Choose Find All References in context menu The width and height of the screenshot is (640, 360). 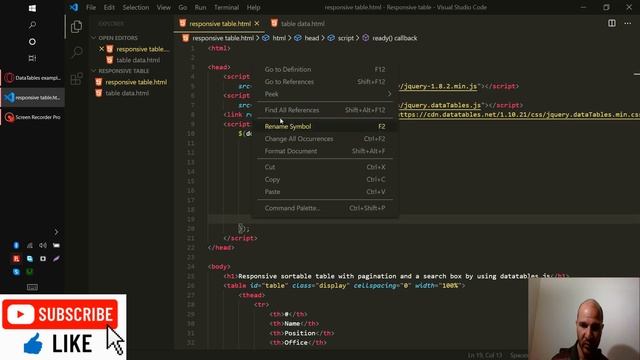pyautogui.click(x=325, y=110)
